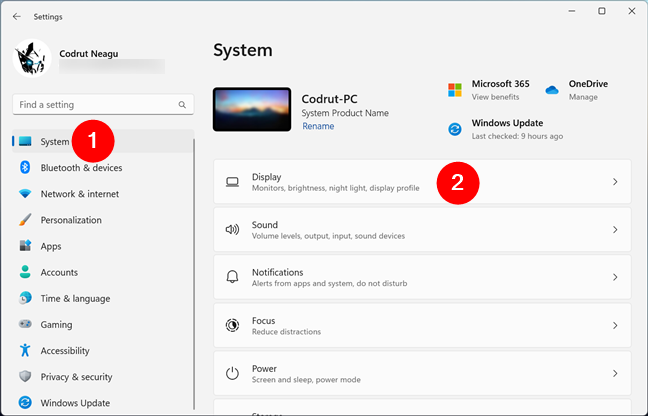Go back using the back arrow
This screenshot has width=648, height=416.
17,16
